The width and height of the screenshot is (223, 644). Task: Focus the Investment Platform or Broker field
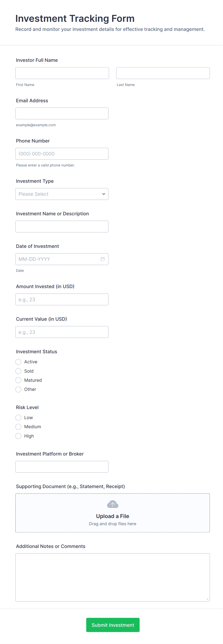click(62, 467)
